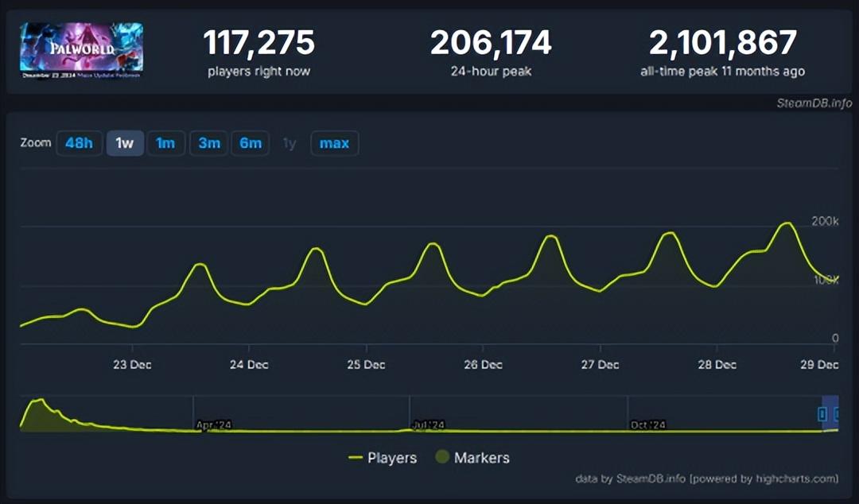Pick the 6m zoom range

[250, 143]
